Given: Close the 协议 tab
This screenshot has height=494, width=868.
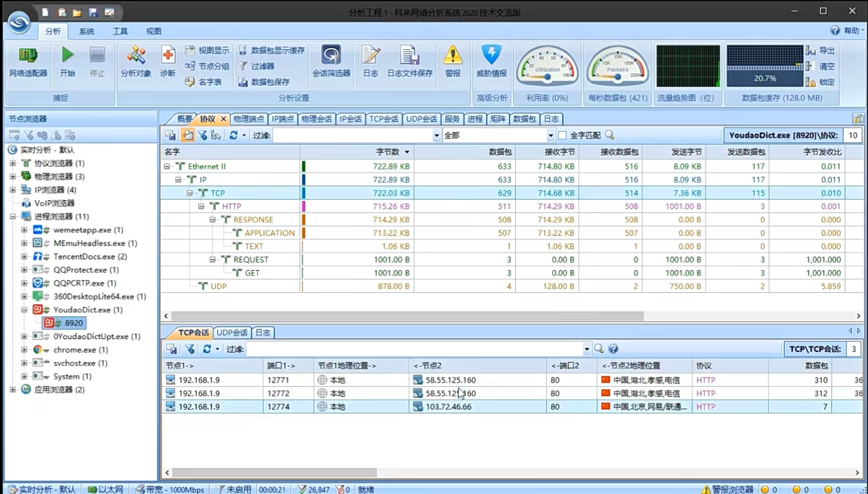Looking at the screenshot, I should [x=223, y=119].
